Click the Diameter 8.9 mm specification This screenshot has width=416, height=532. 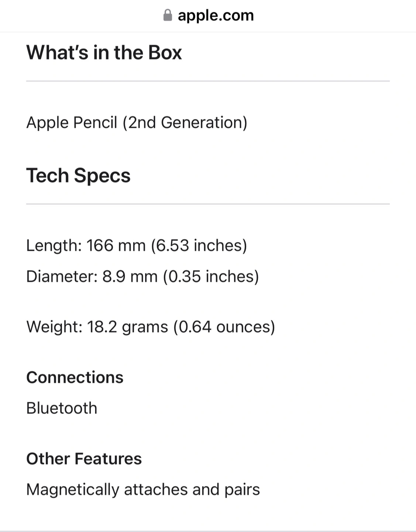pos(142,276)
